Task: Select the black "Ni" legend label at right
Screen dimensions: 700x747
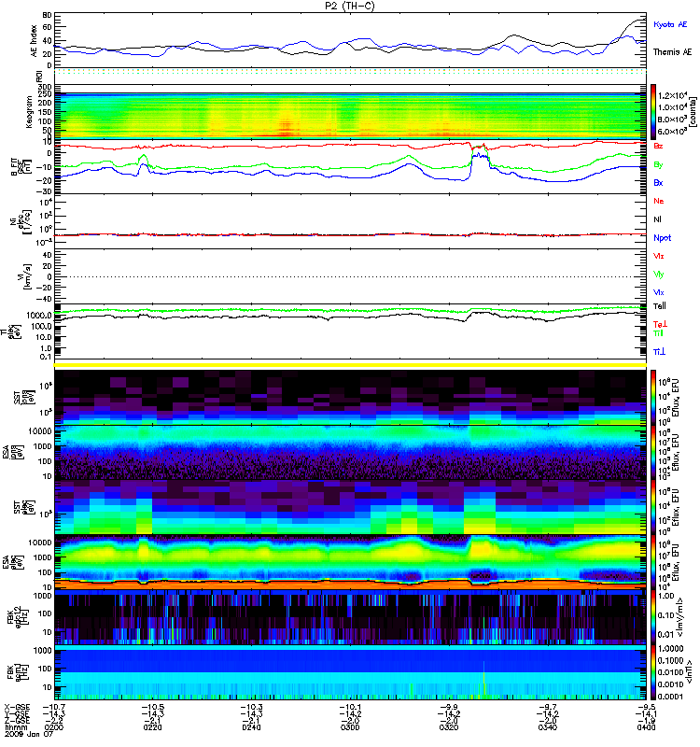Action: (657, 219)
